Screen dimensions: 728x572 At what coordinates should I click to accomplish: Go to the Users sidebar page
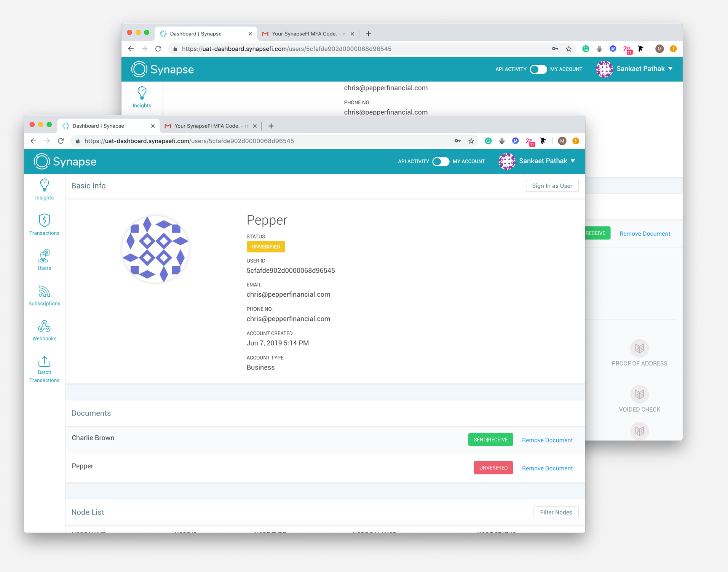(44, 260)
